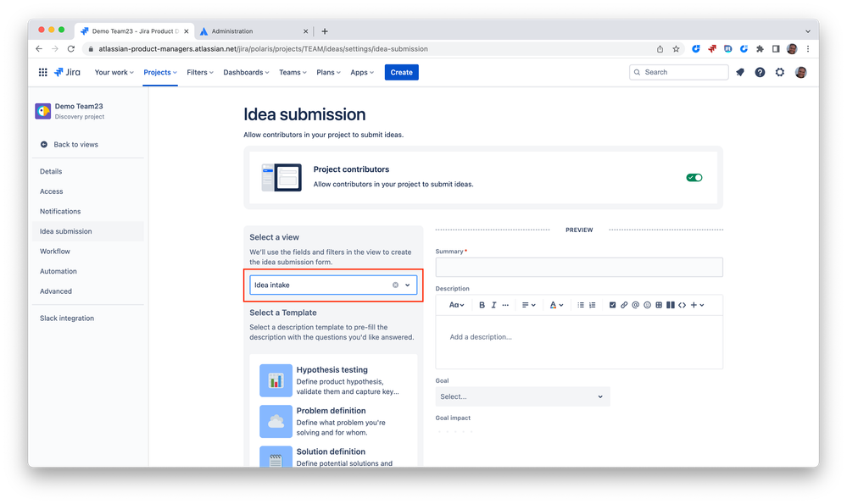Viewport: 847px width, 504px height.
Task: Click the browser address bar URL
Action: pyautogui.click(x=263, y=48)
